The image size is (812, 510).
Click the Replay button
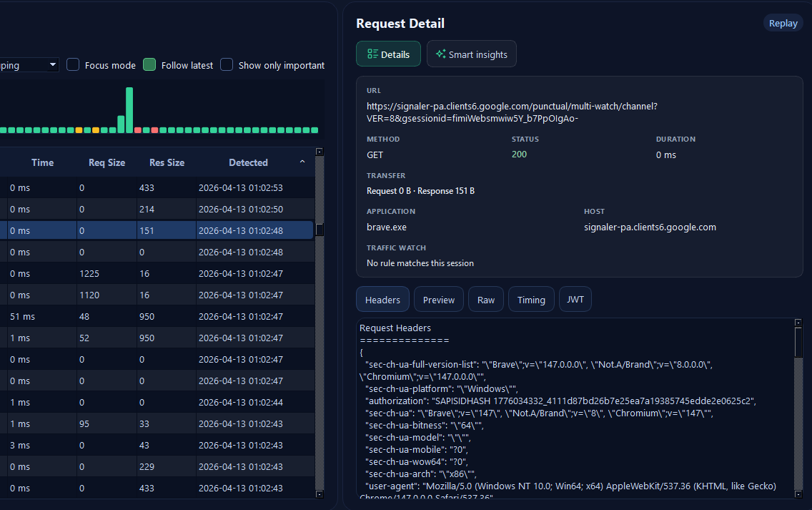tap(783, 24)
